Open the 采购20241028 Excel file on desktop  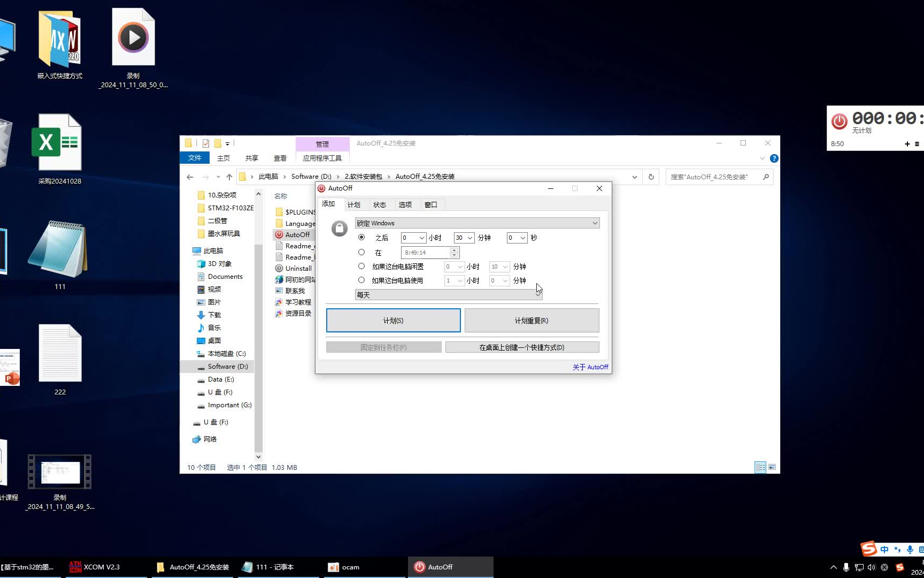(x=59, y=149)
